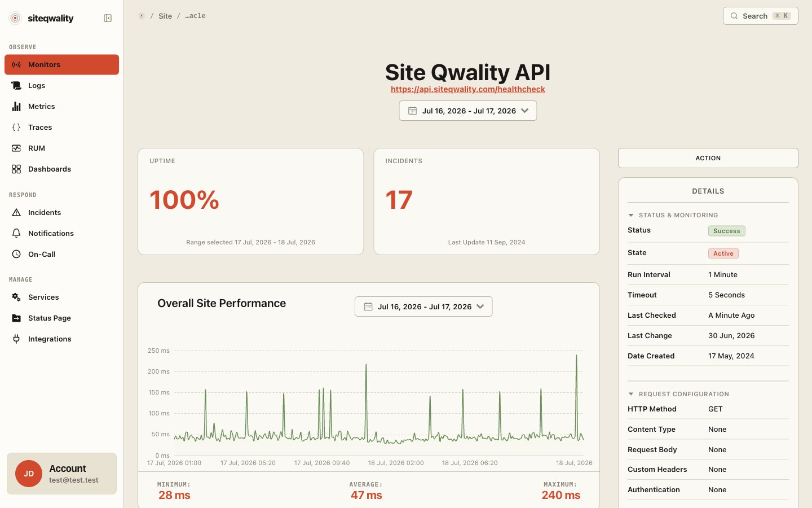Click the Services gears icon
The image size is (812, 508).
(x=16, y=297)
